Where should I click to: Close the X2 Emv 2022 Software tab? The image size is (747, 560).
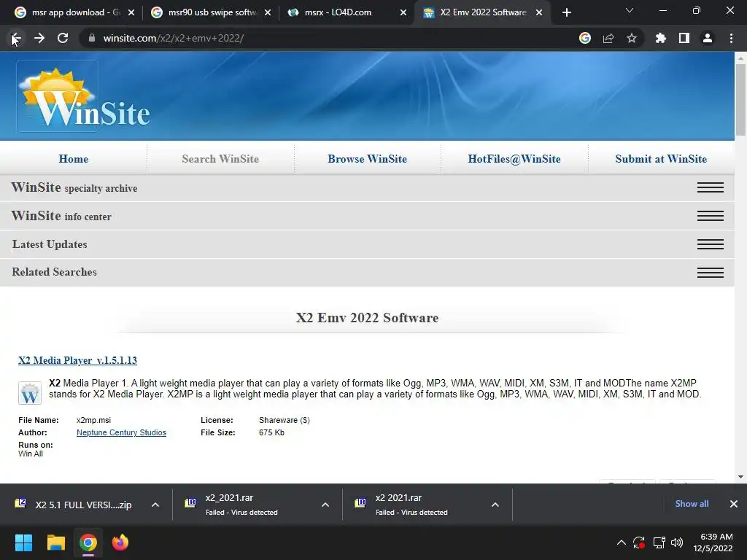point(539,12)
